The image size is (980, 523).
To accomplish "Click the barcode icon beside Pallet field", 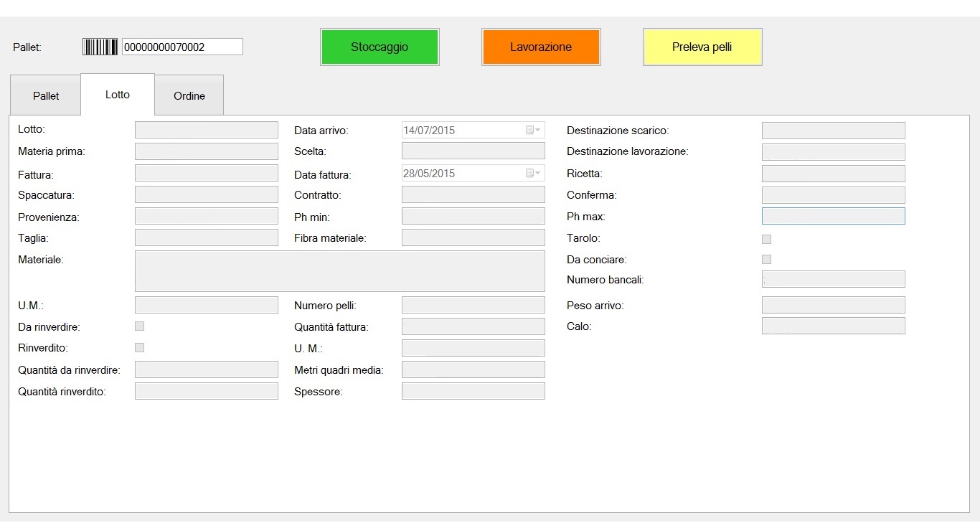I will [x=100, y=47].
